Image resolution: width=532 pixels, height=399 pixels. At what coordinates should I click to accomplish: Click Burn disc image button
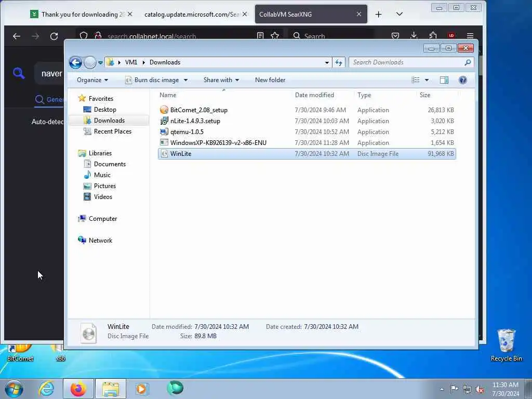coord(152,80)
